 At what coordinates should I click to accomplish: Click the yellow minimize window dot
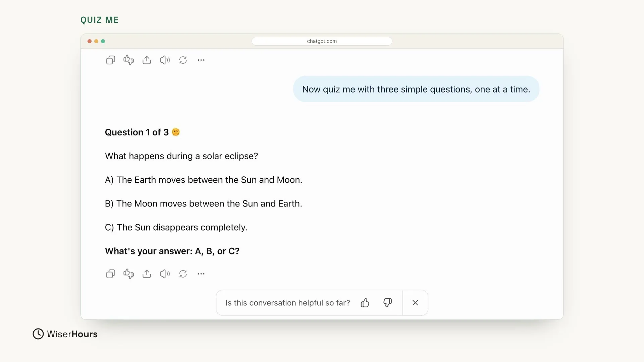coord(96,41)
